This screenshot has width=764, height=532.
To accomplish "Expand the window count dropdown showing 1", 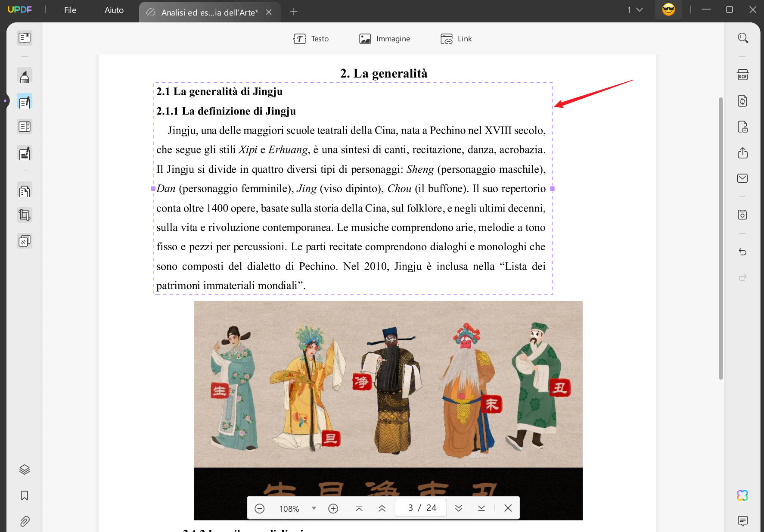I will coord(635,10).
